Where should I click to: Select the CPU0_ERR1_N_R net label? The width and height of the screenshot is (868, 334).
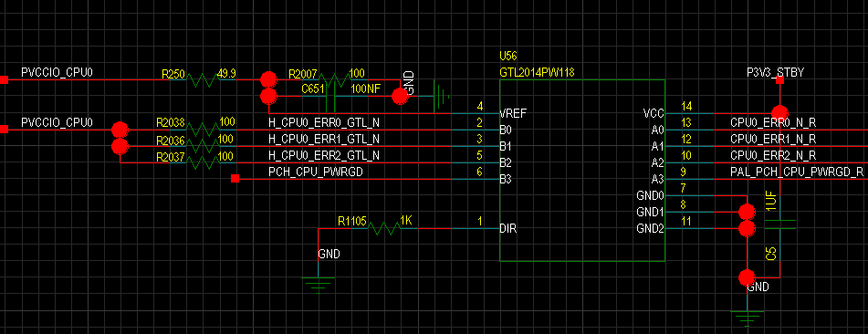point(773,139)
